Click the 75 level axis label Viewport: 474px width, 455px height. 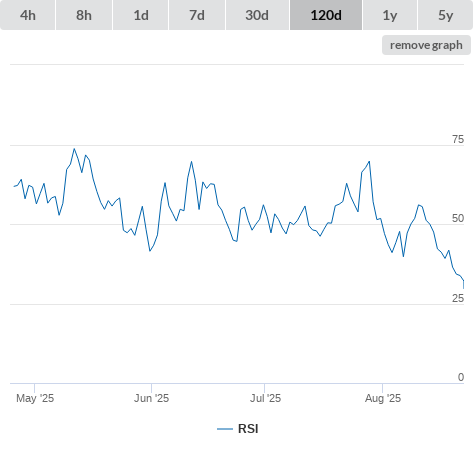coord(458,139)
